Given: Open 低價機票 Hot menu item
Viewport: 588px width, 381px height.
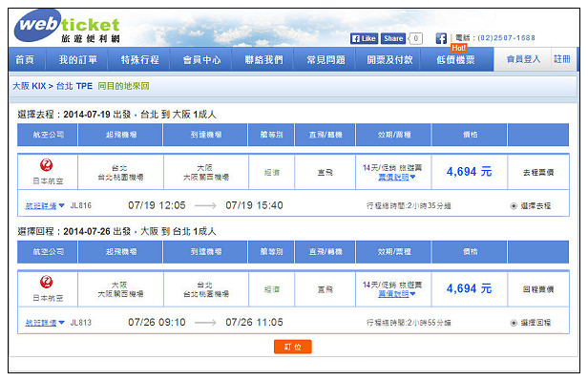Looking at the screenshot, I should click(x=455, y=59).
